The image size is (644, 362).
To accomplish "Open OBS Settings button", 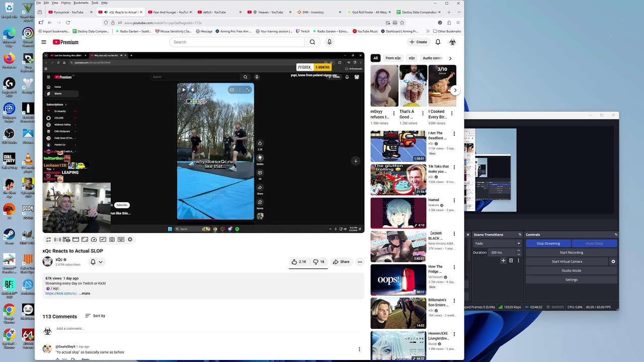I will coord(572,280).
